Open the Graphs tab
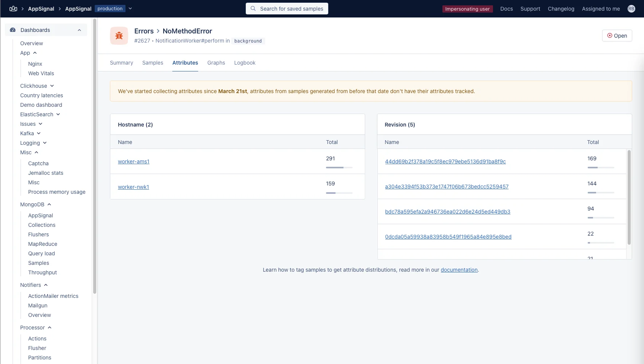The width and height of the screenshot is (644, 364). [216, 63]
